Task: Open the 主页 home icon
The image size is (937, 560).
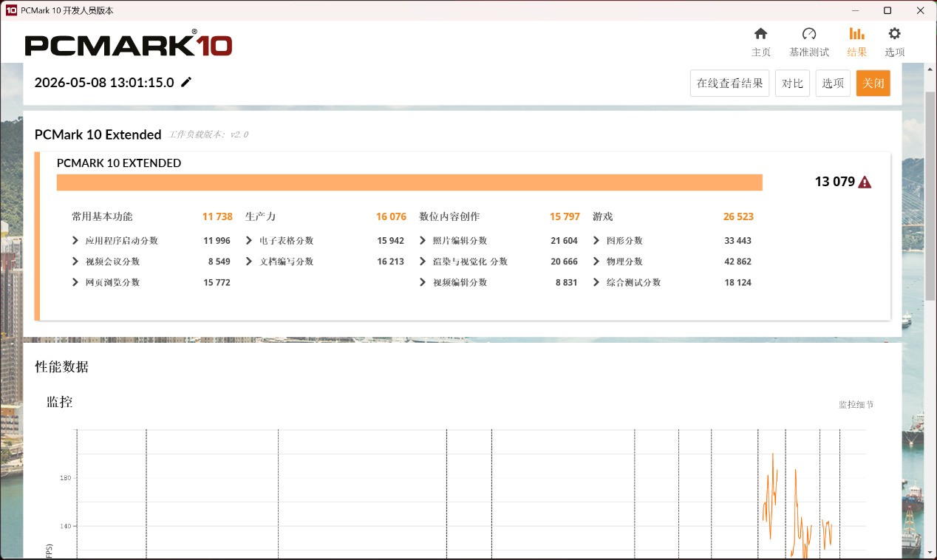Action: pos(760,34)
